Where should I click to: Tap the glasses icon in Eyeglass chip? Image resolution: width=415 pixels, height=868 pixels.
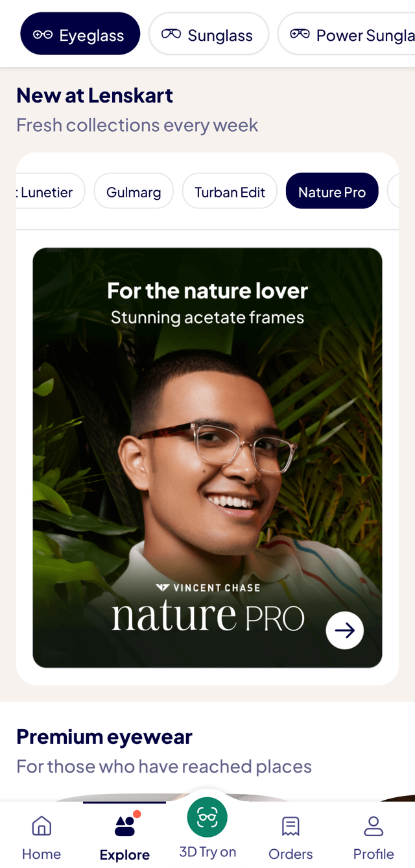point(43,34)
